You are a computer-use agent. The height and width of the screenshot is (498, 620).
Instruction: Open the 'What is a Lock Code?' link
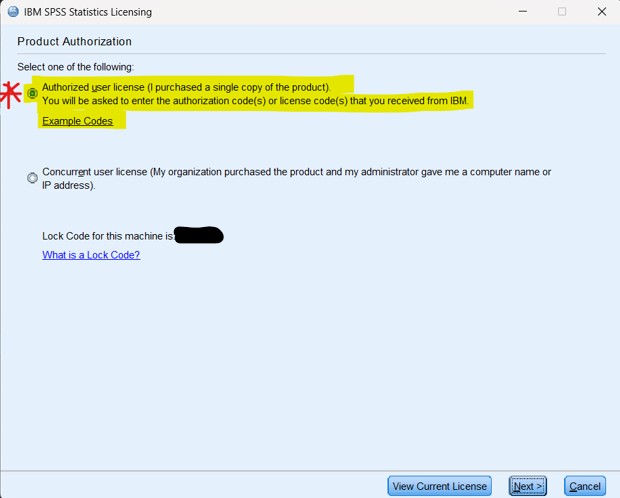[91, 255]
